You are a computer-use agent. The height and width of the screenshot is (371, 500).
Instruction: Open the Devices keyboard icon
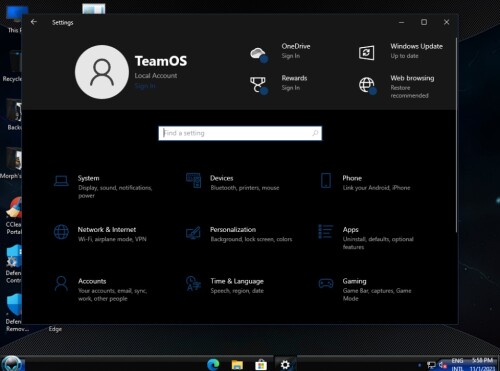point(194,181)
